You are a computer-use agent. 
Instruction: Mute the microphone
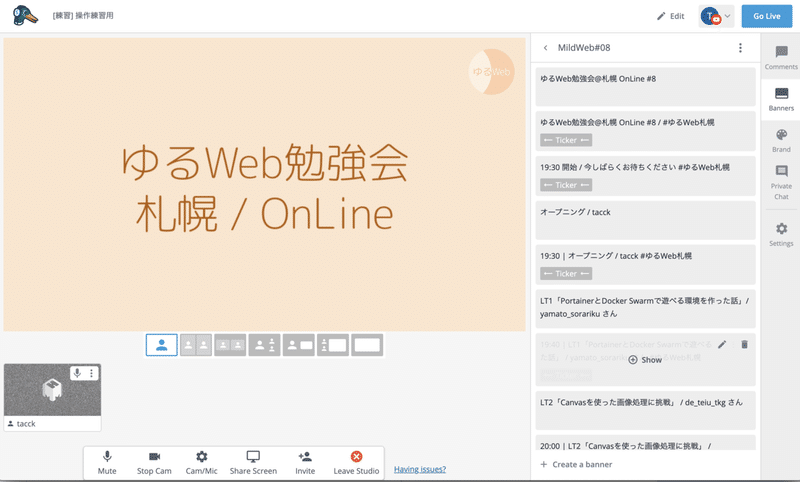click(x=107, y=463)
